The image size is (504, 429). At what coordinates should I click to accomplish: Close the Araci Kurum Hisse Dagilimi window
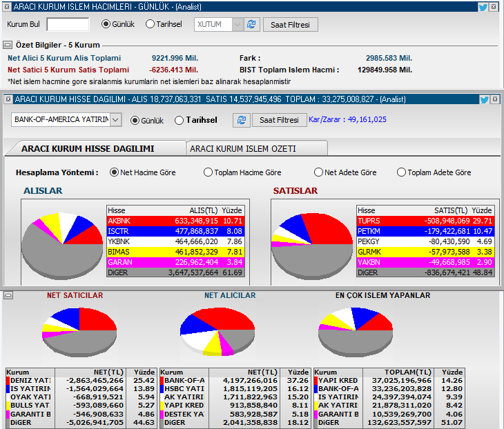(495, 99)
